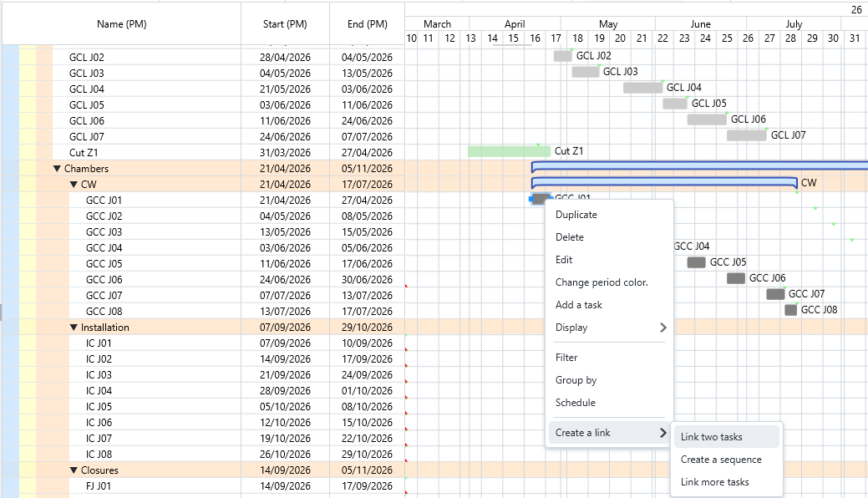Select Delete in the context menu
The image size is (868, 498).
570,237
